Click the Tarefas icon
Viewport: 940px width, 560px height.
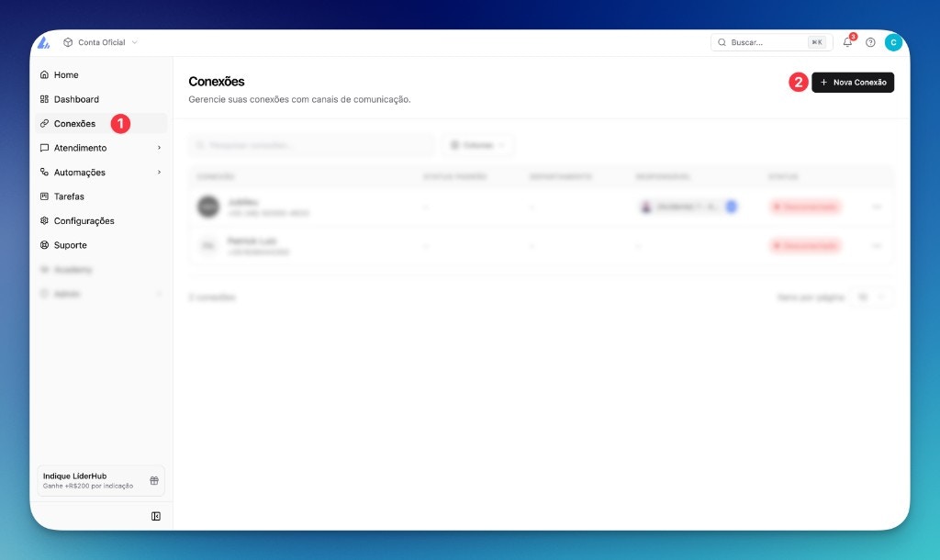click(x=44, y=196)
